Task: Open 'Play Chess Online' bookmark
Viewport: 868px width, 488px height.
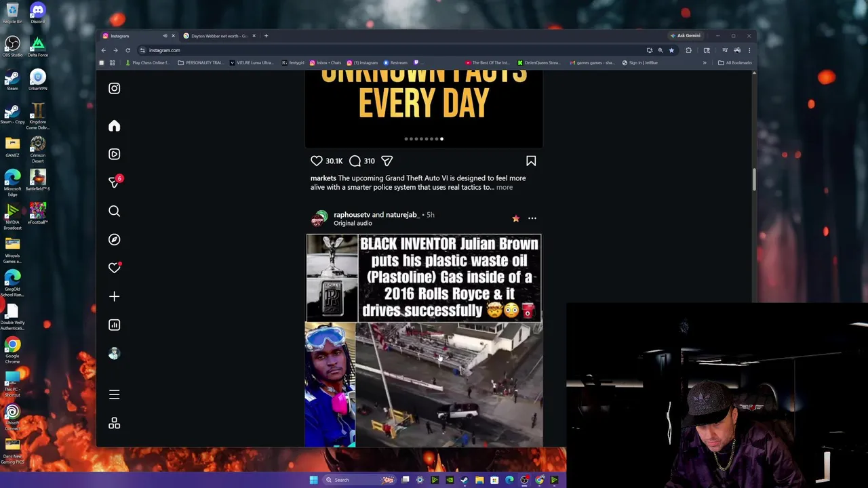Action: [x=147, y=63]
